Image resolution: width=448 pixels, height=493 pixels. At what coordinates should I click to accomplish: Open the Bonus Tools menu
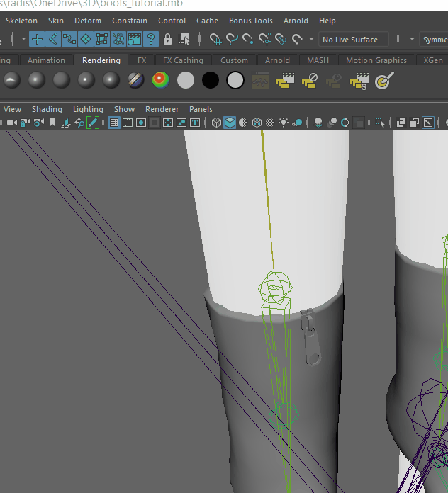point(250,21)
